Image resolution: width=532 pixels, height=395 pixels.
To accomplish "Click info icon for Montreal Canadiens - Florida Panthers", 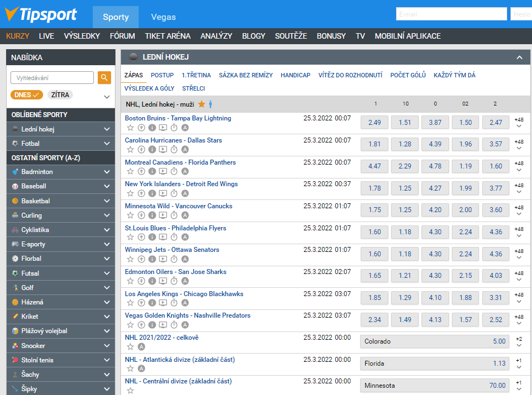I will click(x=152, y=171).
